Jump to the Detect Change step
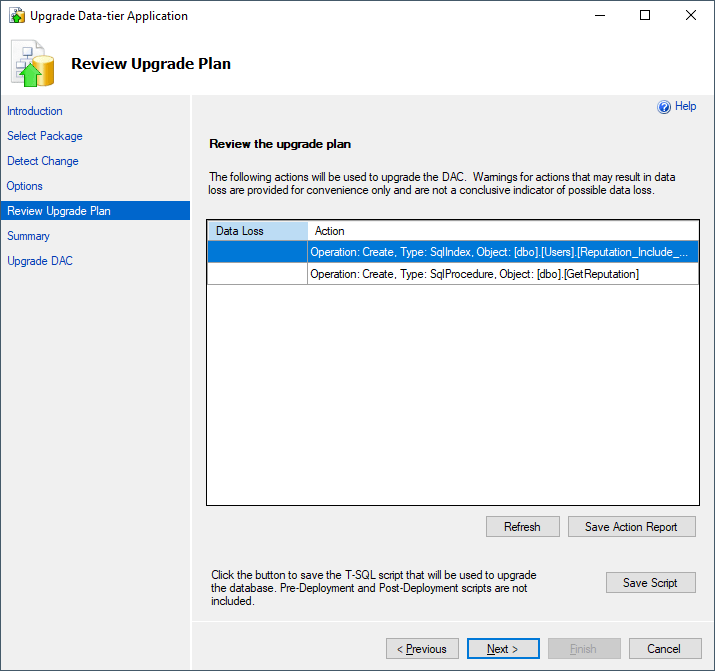The width and height of the screenshot is (715, 671). coord(43,161)
